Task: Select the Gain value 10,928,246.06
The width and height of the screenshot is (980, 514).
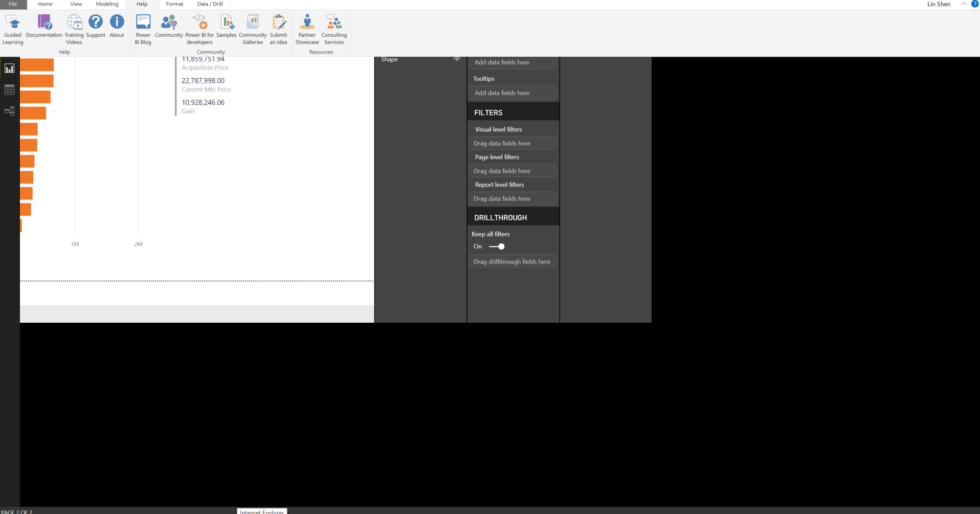Action: (203, 103)
